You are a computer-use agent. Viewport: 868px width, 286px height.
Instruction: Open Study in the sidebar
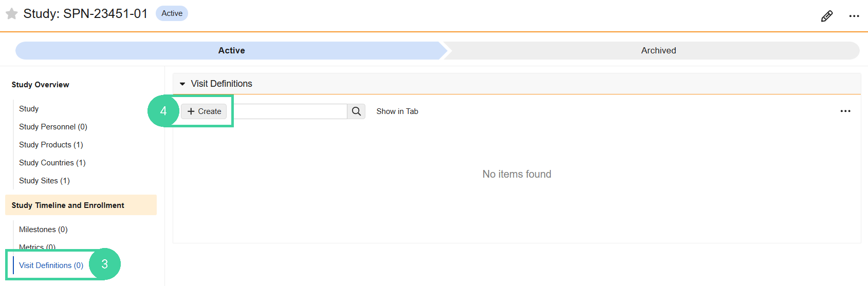(x=29, y=109)
